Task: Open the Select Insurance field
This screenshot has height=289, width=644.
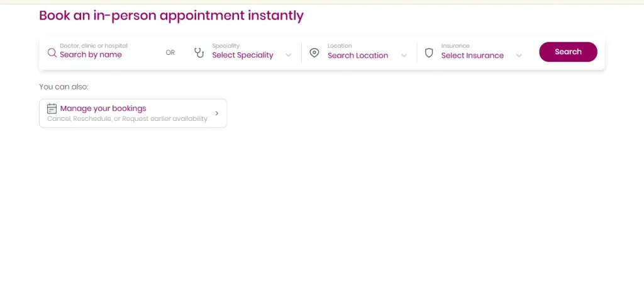Action: point(472,55)
